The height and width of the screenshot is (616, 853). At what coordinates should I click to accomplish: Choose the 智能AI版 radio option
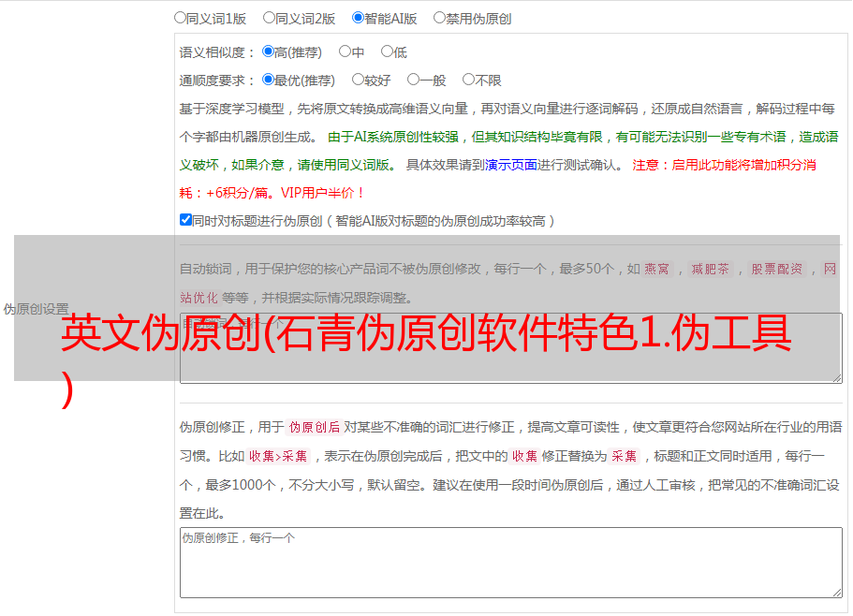pos(358,18)
